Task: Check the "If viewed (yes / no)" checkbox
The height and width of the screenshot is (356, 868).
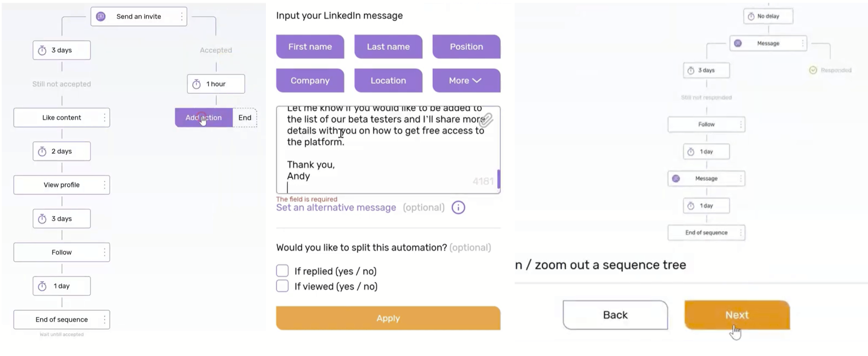Action: tap(282, 286)
